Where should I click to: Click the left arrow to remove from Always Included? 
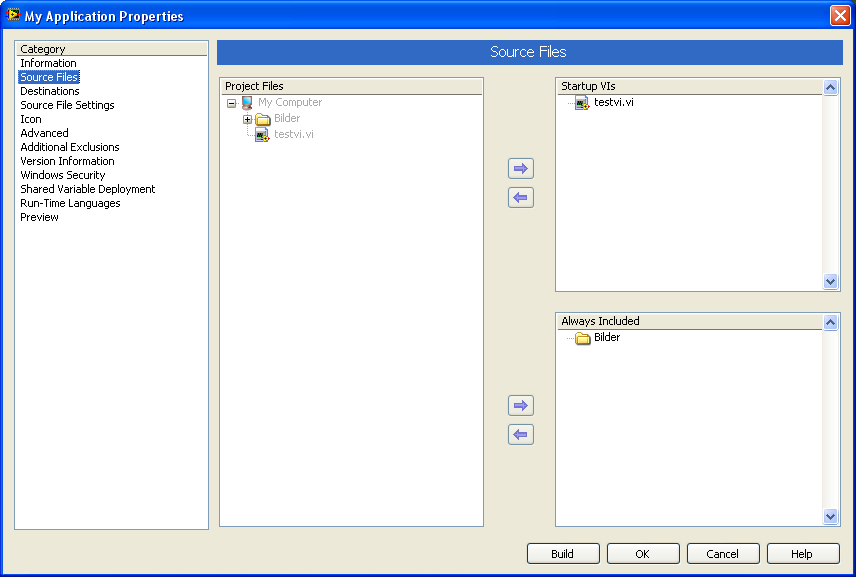pos(521,435)
